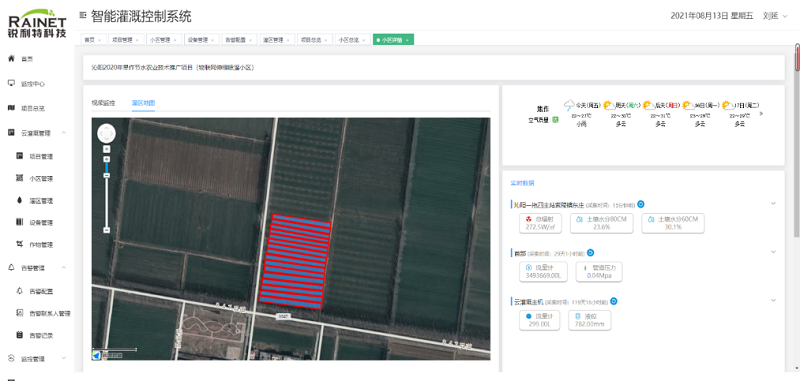Click the 液位 782.00mm data card

pyautogui.click(x=590, y=320)
